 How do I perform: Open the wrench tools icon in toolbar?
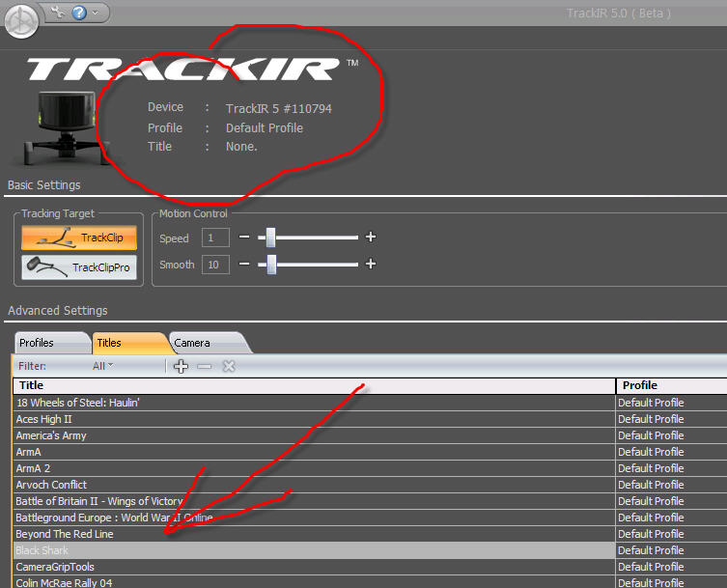coord(58,12)
